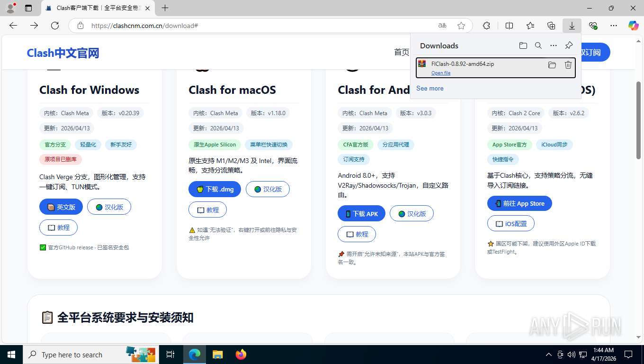Open the tab actions menu icon
This screenshot has width=644, height=364.
click(28, 8)
